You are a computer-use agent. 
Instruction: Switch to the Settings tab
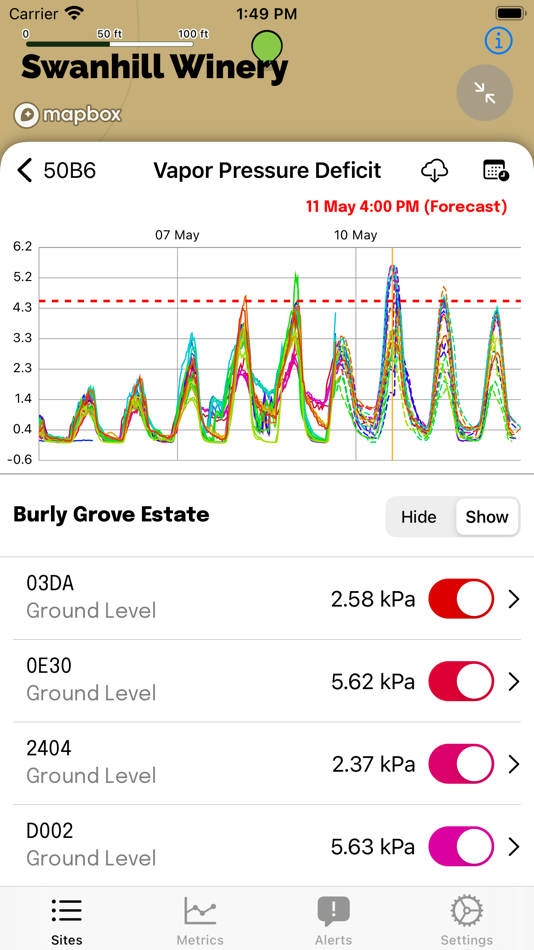(467, 920)
